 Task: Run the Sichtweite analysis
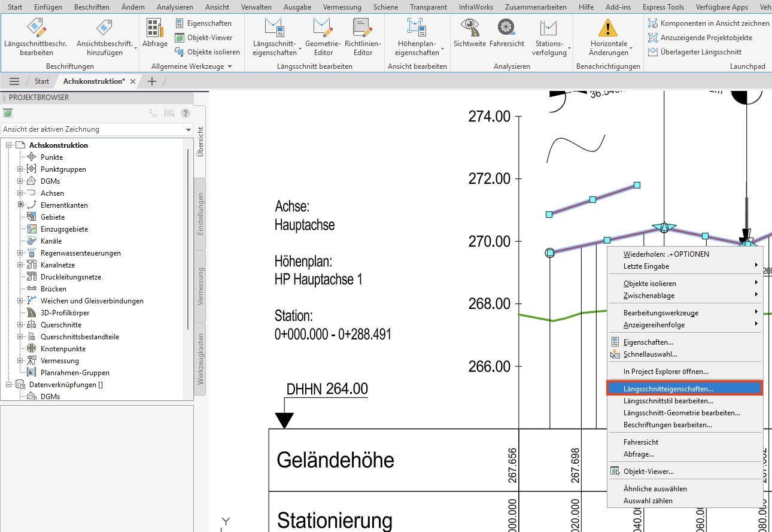point(470,33)
